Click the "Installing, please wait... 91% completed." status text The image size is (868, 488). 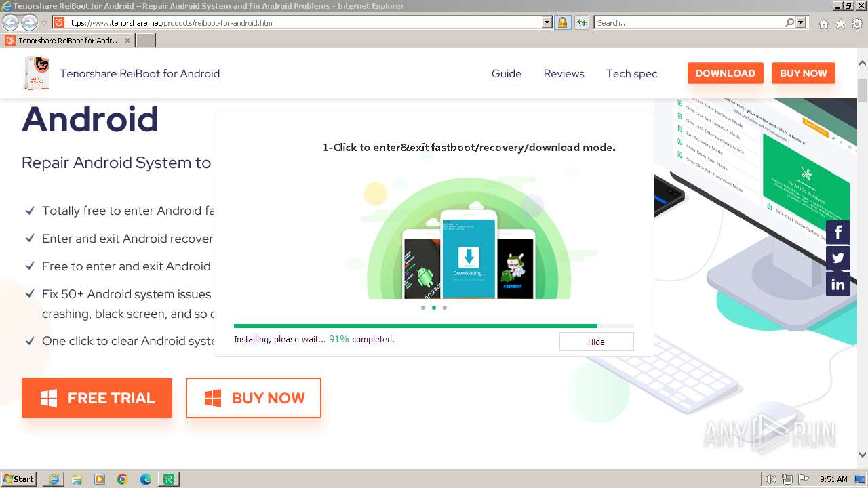tap(314, 339)
